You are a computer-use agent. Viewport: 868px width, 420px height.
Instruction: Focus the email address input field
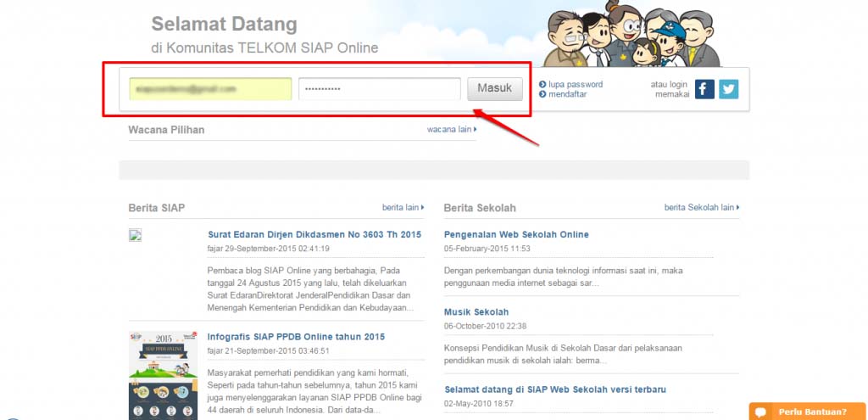(210, 88)
